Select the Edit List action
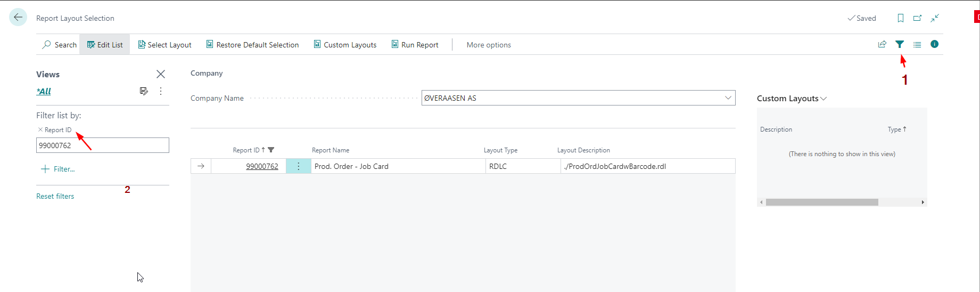The height and width of the screenshot is (292, 980). (105, 45)
